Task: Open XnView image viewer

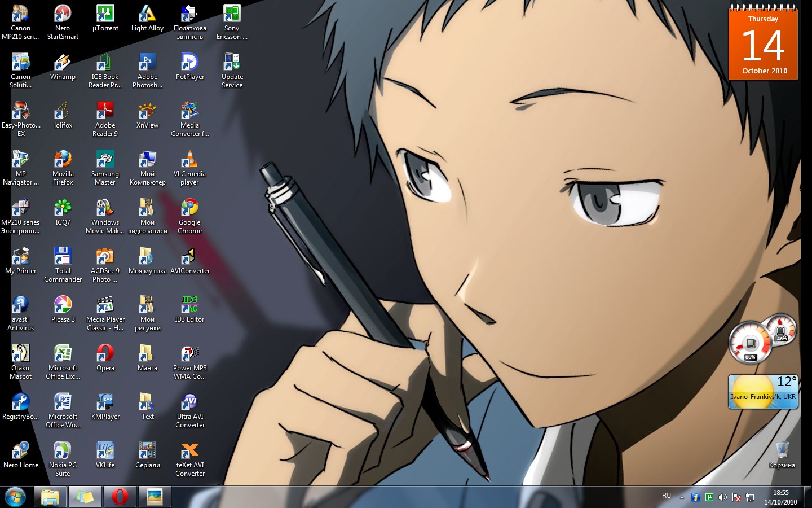Action: [147, 116]
